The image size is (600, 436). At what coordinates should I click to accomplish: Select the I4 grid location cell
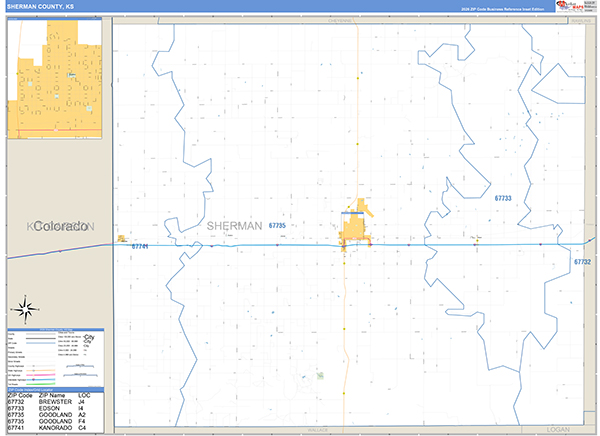coord(81,408)
